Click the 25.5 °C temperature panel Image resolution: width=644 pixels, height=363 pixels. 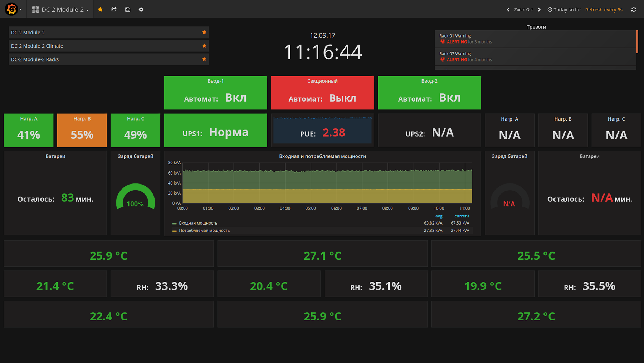pyautogui.click(x=536, y=254)
